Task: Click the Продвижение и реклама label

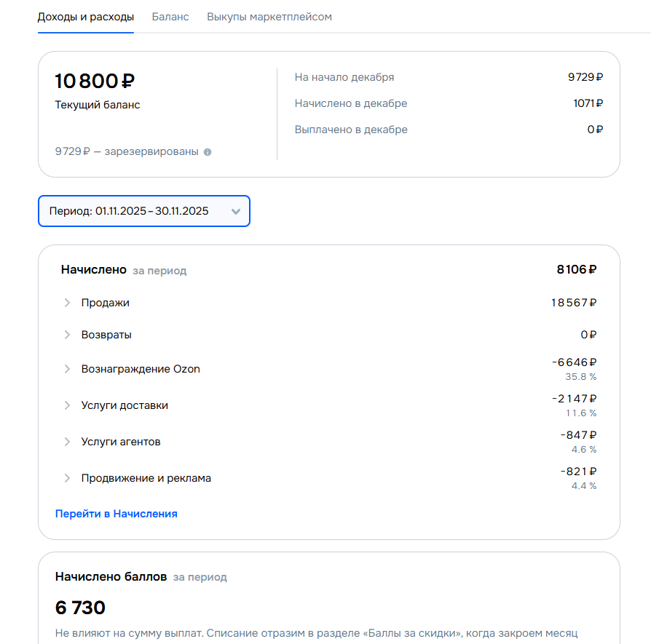Action: [146, 478]
